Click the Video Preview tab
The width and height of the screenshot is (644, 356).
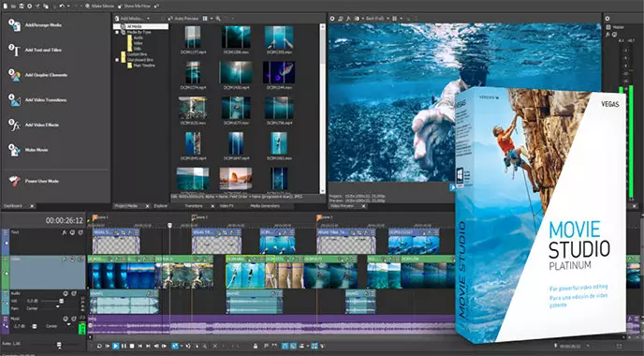click(x=342, y=205)
